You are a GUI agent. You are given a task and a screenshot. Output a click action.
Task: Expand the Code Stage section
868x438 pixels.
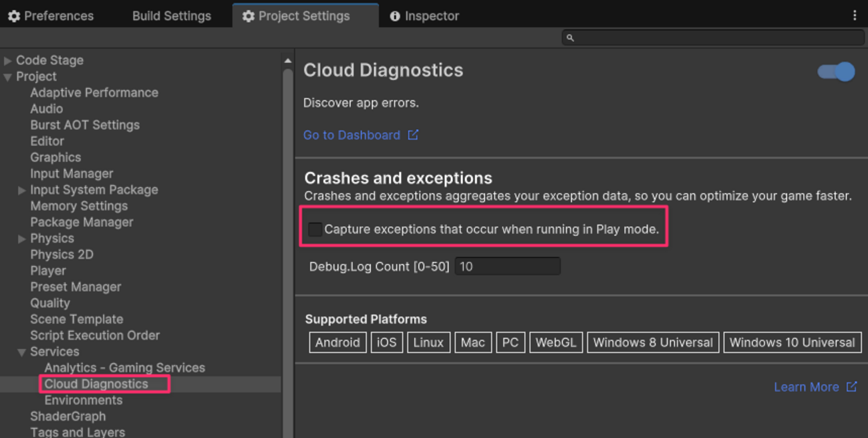pos(7,60)
